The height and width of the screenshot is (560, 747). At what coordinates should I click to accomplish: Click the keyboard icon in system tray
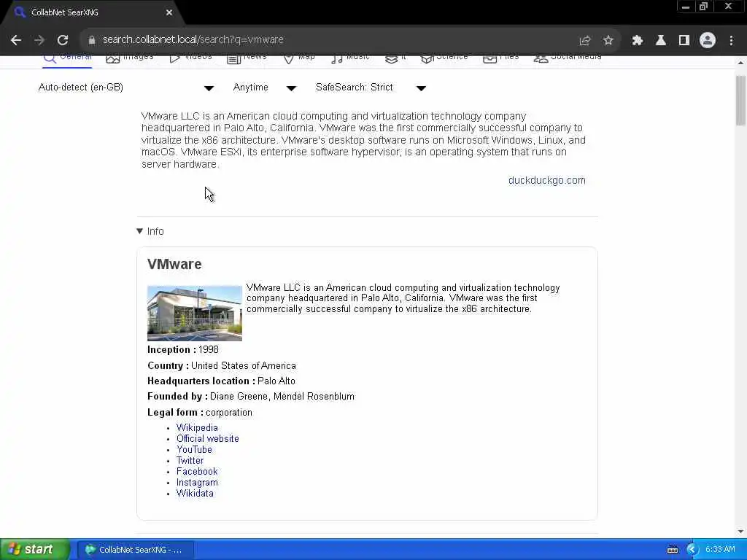672,550
